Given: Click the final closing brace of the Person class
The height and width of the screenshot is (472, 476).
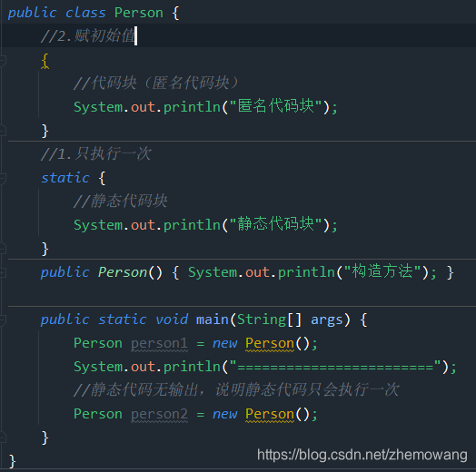Looking at the screenshot, I should 12,461.
